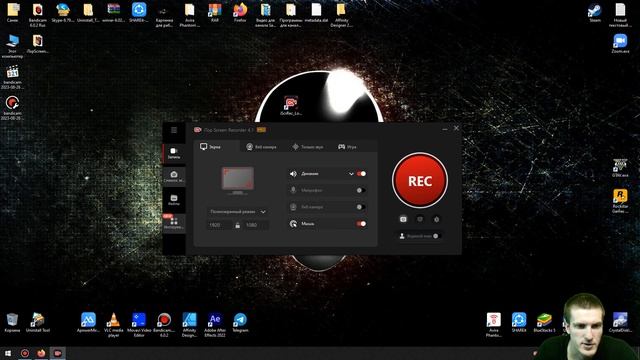Toggle the aspect ratio lock icon
This screenshot has width=640, height=360.
coord(238,225)
